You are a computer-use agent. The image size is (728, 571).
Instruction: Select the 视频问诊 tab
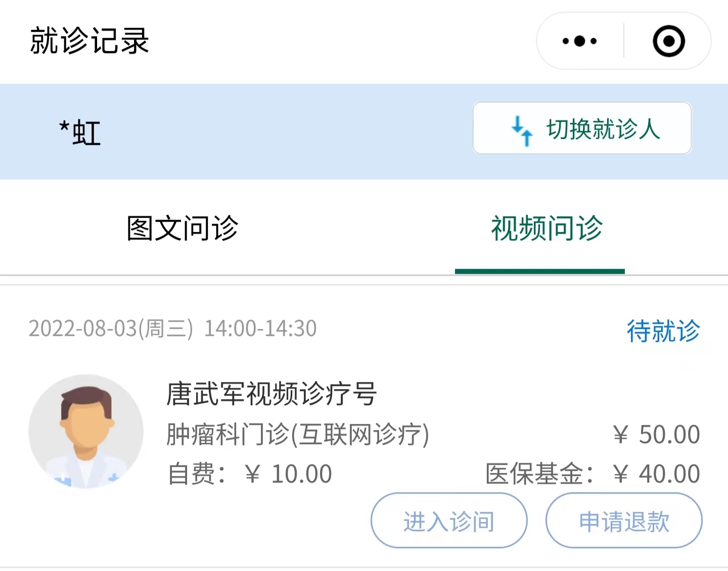click(547, 228)
